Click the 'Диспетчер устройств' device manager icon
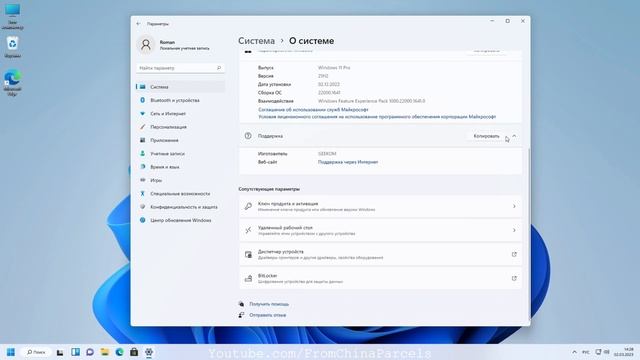Screen dimensions: 640x360 pyautogui.click(x=248, y=254)
